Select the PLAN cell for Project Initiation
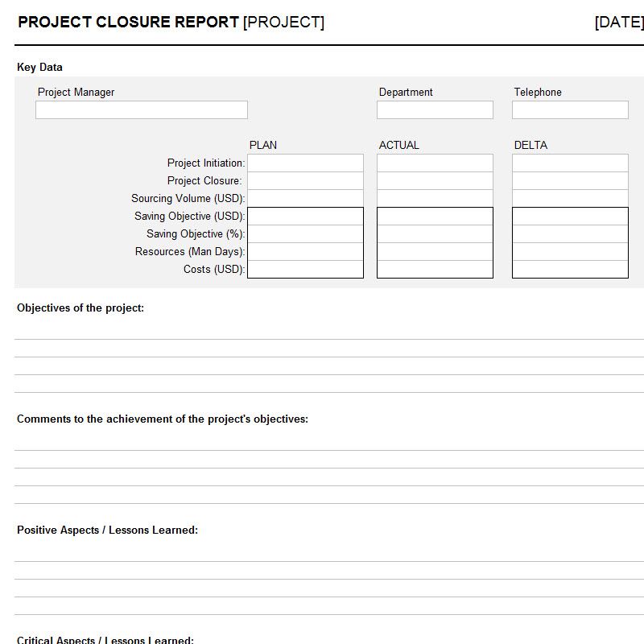 [305, 163]
